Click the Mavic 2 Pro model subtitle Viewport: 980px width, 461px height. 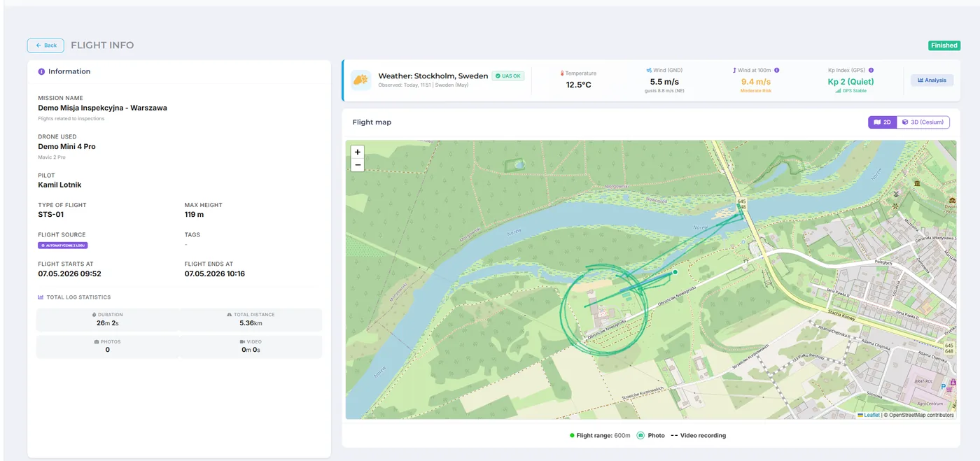(x=52, y=157)
